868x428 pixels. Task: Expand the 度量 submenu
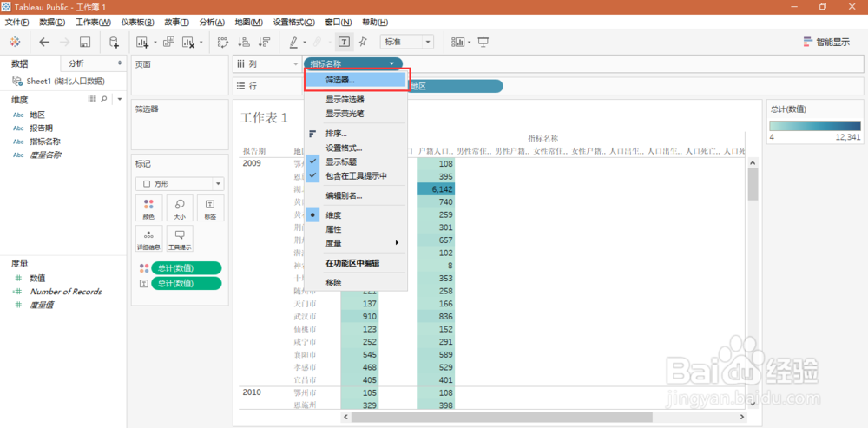point(356,242)
